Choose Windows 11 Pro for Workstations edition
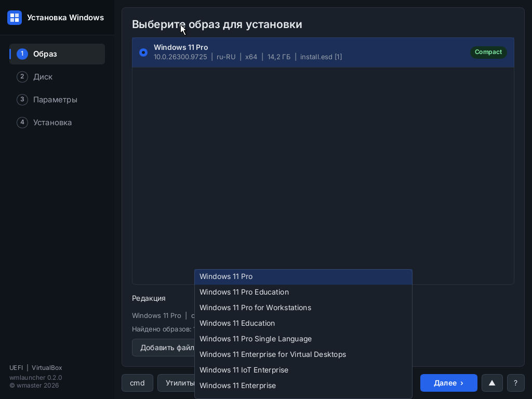This screenshot has height=399, width=532. [303, 308]
